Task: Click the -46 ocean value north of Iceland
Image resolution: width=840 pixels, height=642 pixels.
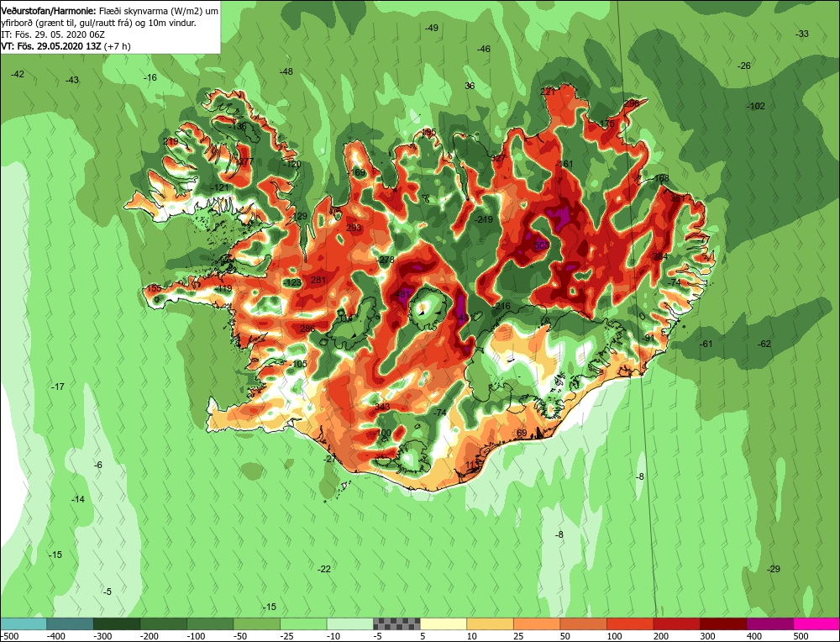Action: coord(483,49)
